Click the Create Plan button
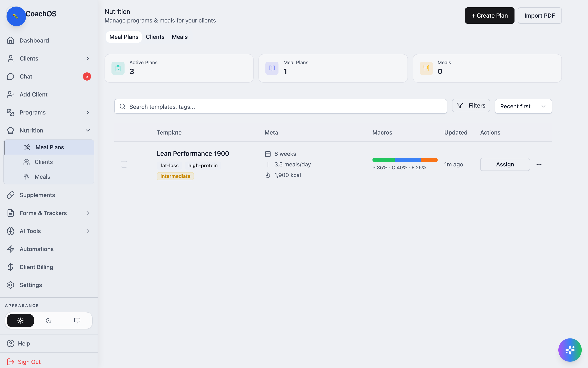 tap(490, 16)
